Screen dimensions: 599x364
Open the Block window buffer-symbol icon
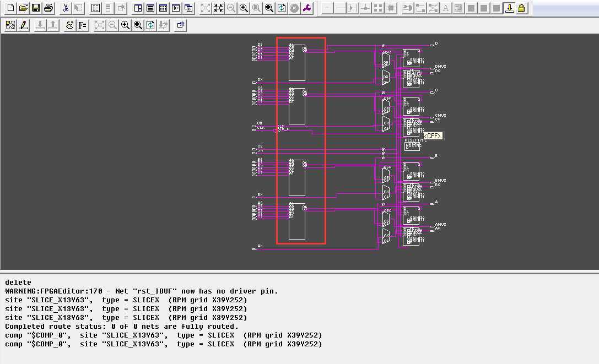click(x=176, y=8)
